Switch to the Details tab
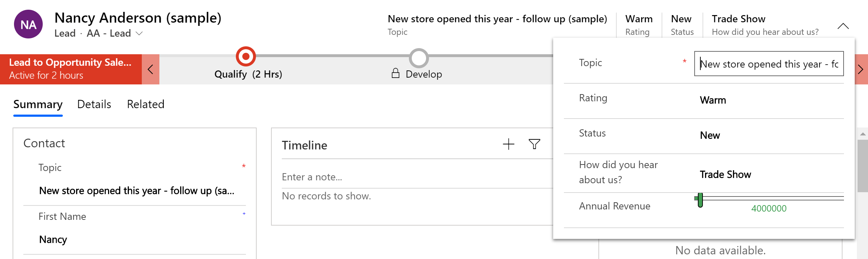 click(x=94, y=104)
